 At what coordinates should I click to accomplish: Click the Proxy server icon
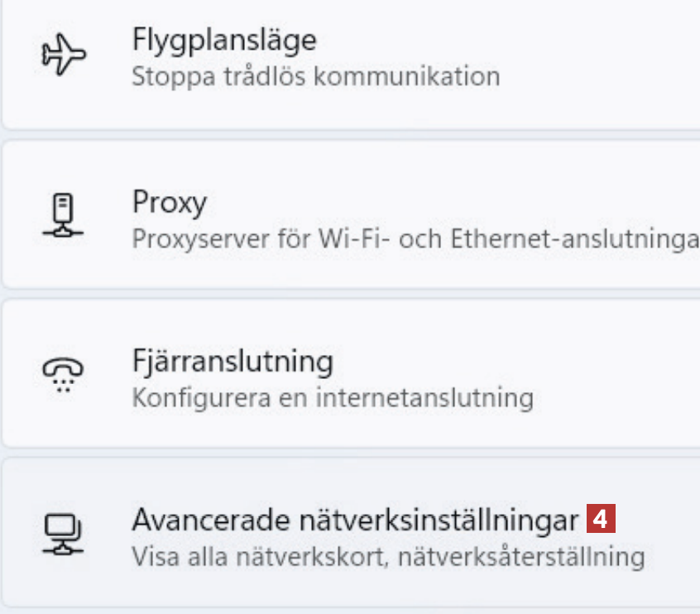click(x=64, y=217)
